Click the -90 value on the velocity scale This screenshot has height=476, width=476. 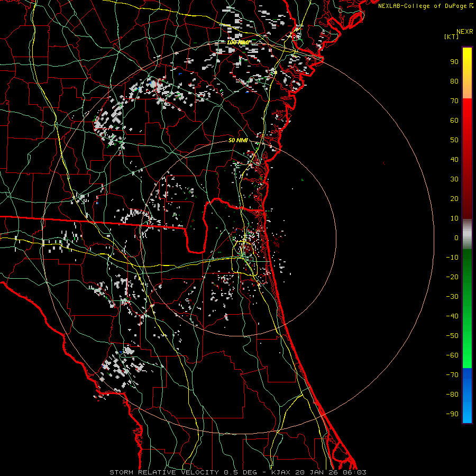pyautogui.click(x=452, y=414)
